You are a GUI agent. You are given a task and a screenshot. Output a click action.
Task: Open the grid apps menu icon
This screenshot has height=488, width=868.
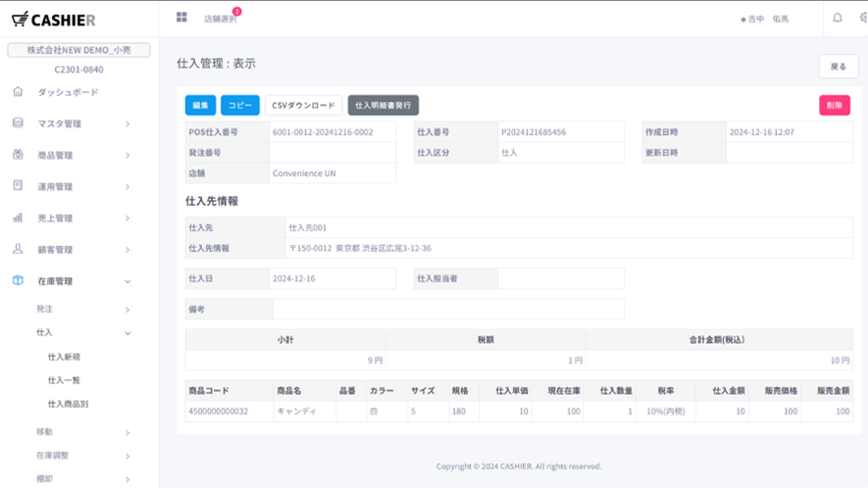pyautogui.click(x=181, y=18)
